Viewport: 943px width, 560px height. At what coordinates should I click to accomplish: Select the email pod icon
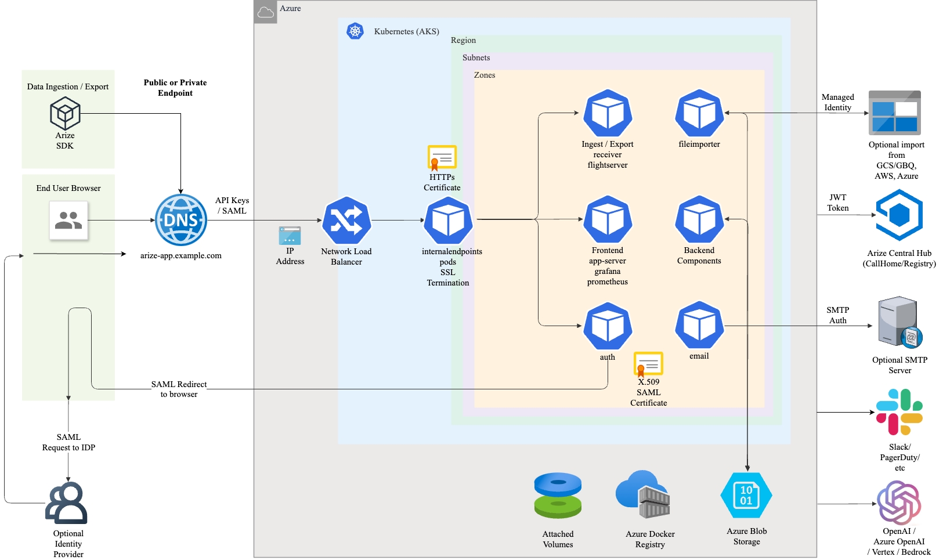[699, 326]
